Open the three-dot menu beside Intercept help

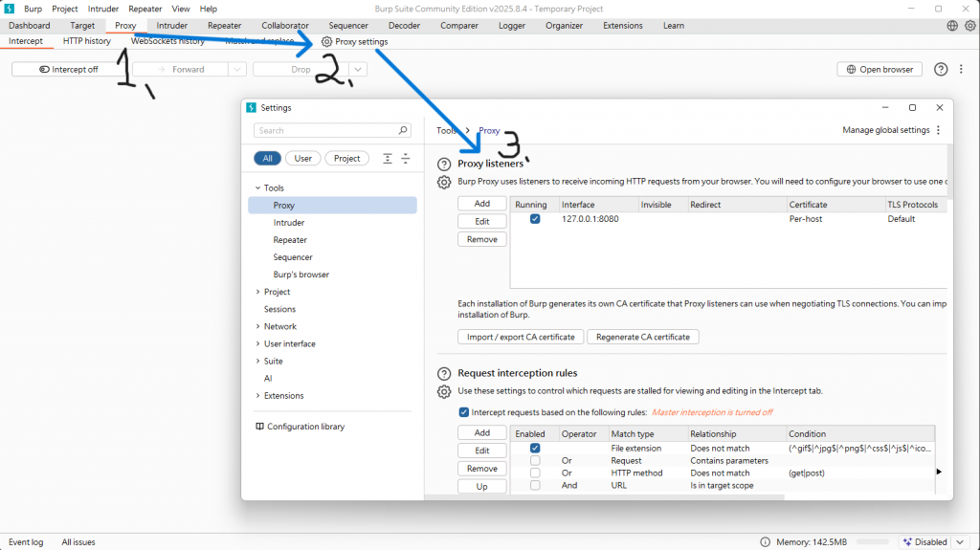pos(961,70)
